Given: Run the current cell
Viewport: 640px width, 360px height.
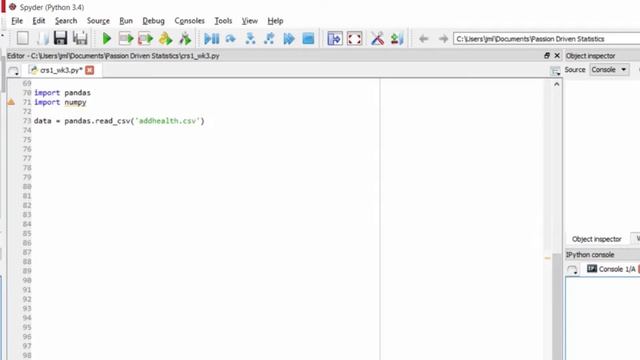Looking at the screenshot, I should 126,39.
